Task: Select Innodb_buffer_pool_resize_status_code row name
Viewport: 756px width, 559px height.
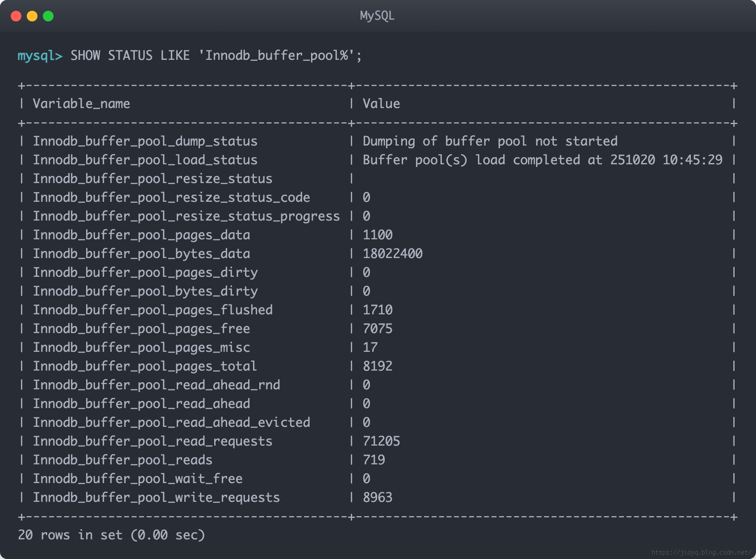Action: pos(171,198)
